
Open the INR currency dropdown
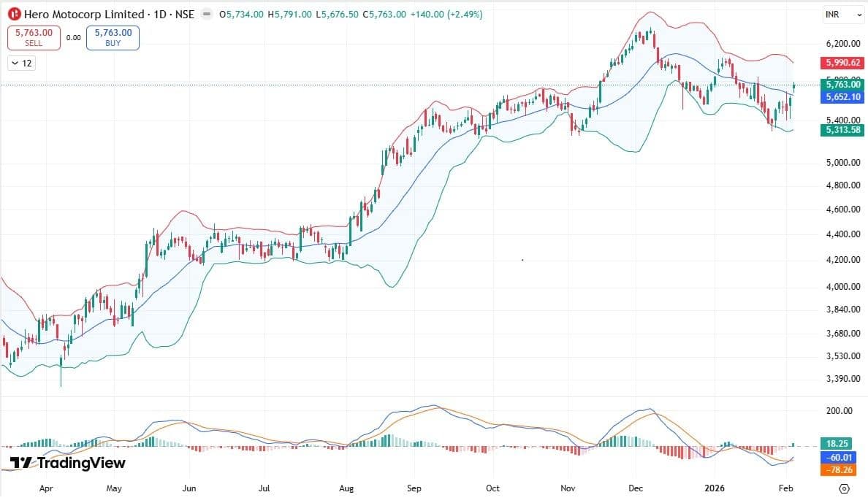point(843,15)
